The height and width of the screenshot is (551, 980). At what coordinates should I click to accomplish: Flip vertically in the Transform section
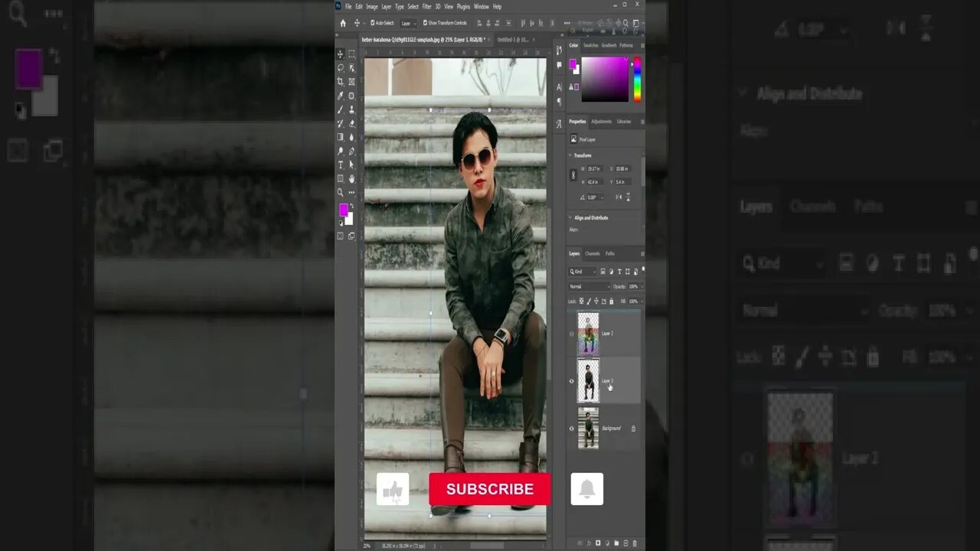629,197
